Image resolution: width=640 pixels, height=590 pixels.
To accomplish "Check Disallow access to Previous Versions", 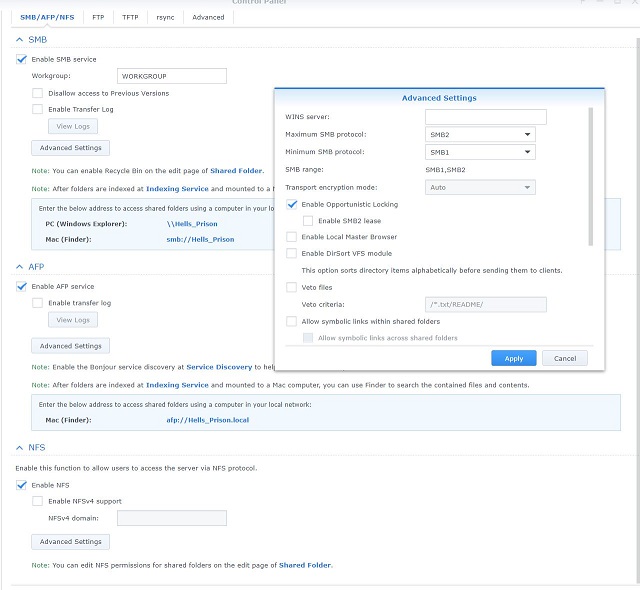I will coord(38,93).
